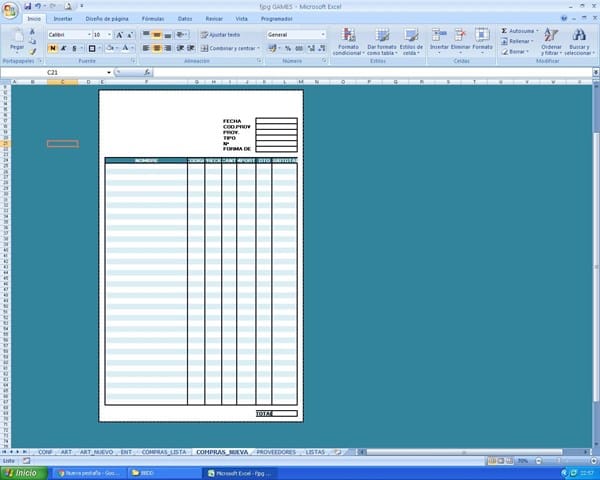Apply font color letter A
This screenshot has height=480, width=600.
pos(126,48)
